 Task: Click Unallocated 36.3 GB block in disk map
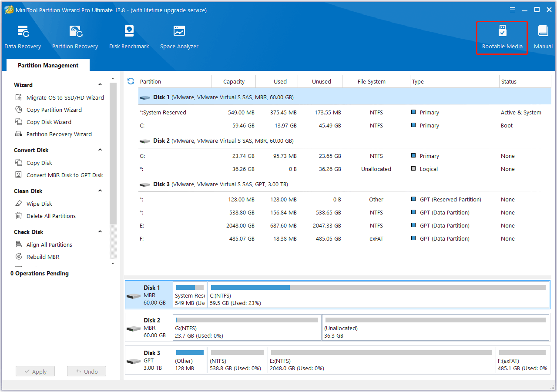pyautogui.click(x=436, y=328)
